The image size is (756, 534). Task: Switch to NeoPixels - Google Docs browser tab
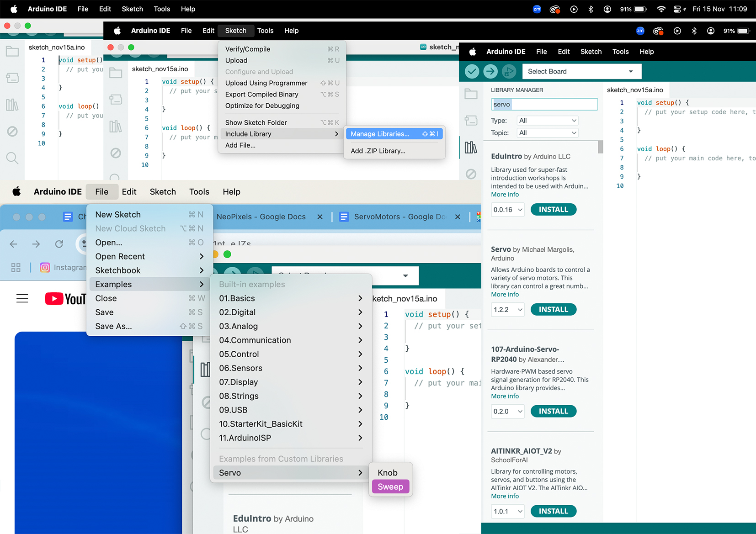[x=261, y=217]
